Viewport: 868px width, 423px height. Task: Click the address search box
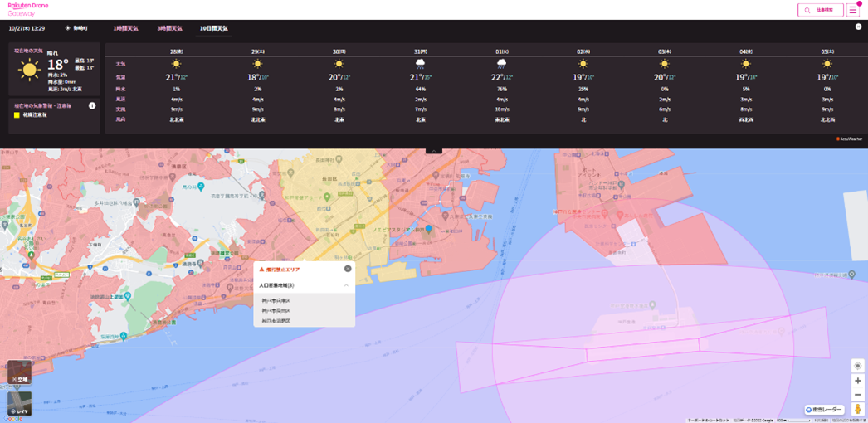821,10
